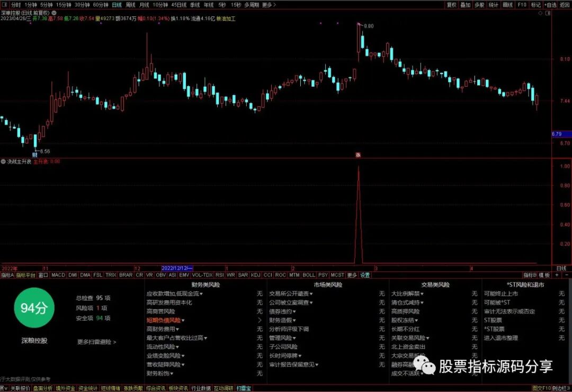This screenshot has height=392, width=572.
Task: Click the 复权 toolbar button
Action: [x=452, y=5]
